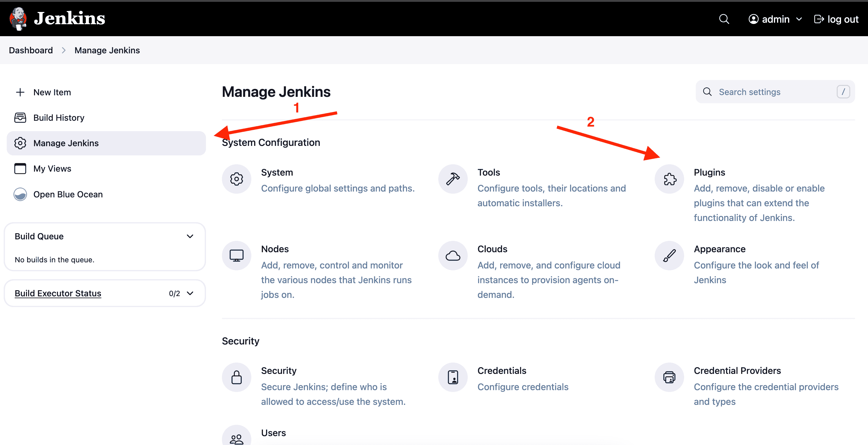
Task: Click the System Configuration section heading
Action: (271, 143)
